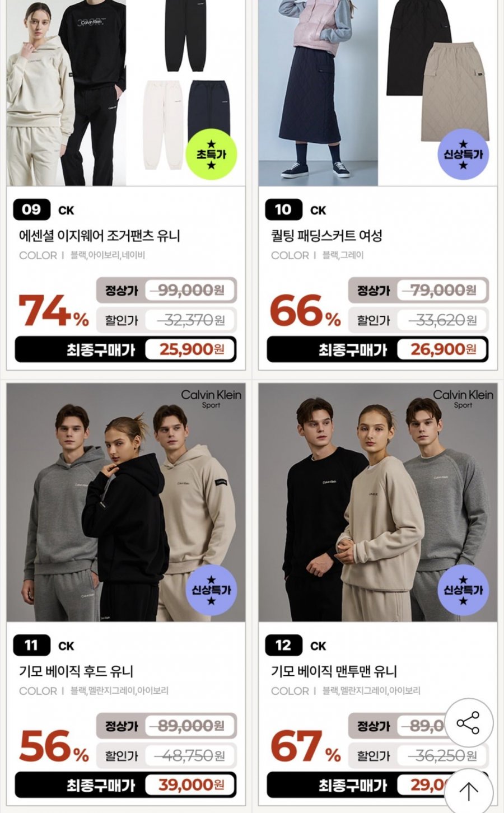Tap the share icon button
Viewport: 504px width, 813px height.
click(469, 723)
